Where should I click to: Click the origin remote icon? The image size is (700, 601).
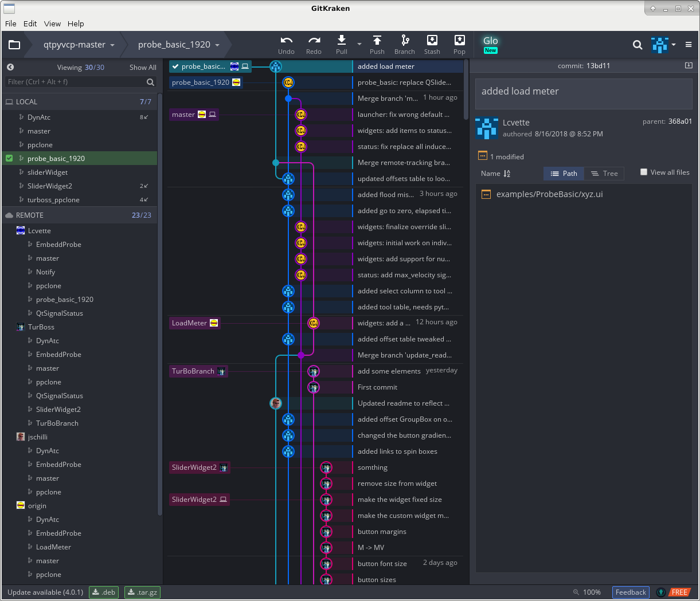21,506
